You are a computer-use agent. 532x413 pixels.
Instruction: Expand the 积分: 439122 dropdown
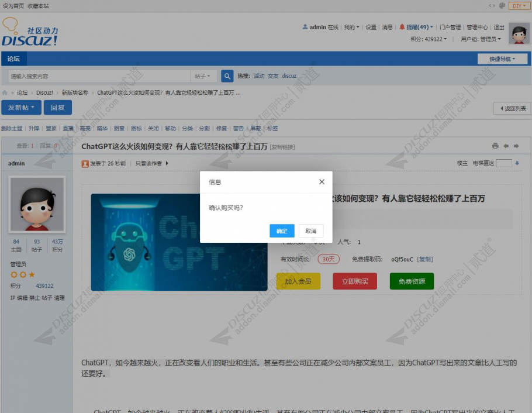point(429,39)
